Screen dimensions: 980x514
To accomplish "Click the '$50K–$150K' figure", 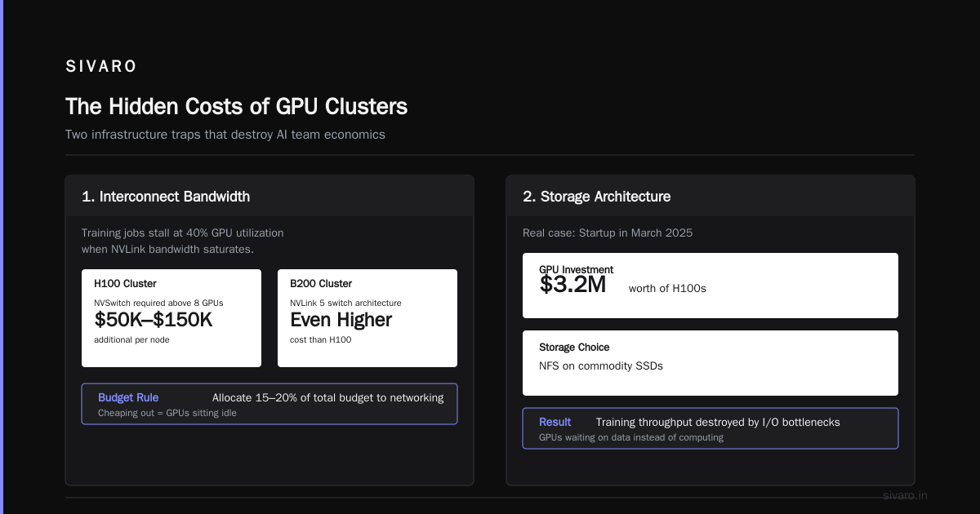I will click(x=153, y=320).
